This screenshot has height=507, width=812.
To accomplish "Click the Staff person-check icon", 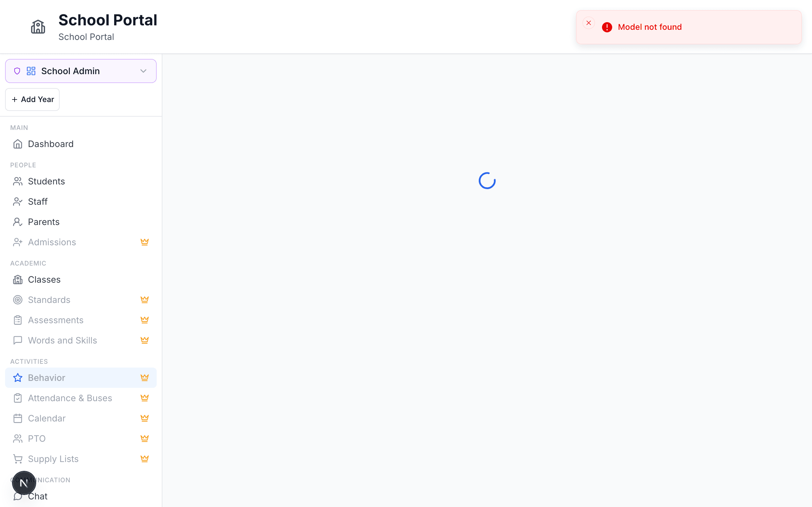I will [18, 202].
